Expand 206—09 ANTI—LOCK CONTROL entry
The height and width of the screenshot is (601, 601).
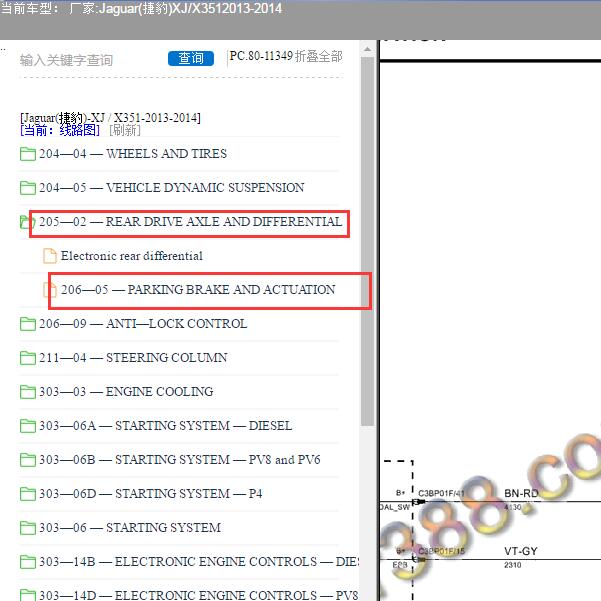click(143, 324)
